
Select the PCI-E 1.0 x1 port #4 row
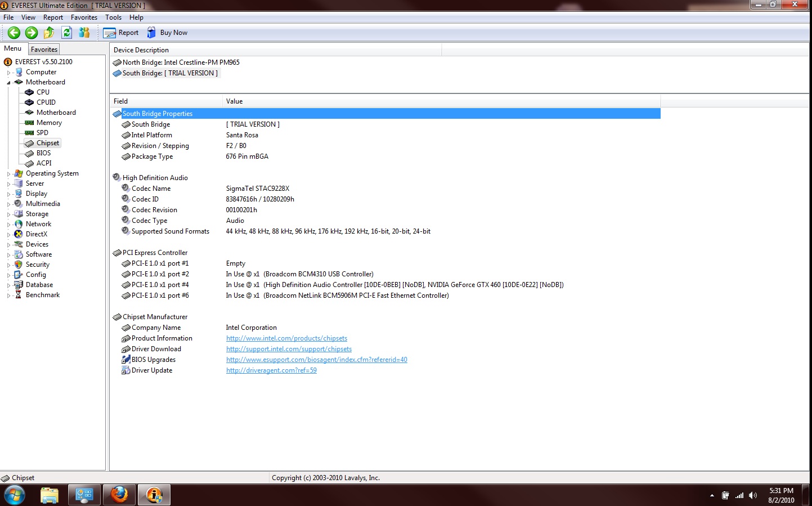point(386,285)
